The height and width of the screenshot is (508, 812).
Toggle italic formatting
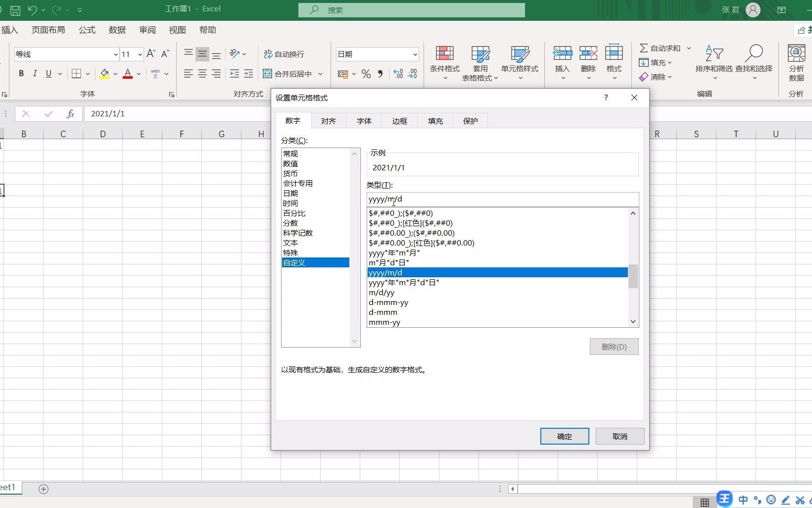coord(35,73)
